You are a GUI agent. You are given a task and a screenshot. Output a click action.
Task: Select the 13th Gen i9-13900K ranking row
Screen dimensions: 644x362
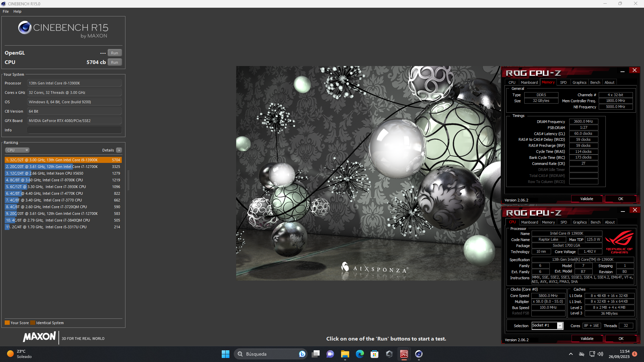click(x=63, y=160)
